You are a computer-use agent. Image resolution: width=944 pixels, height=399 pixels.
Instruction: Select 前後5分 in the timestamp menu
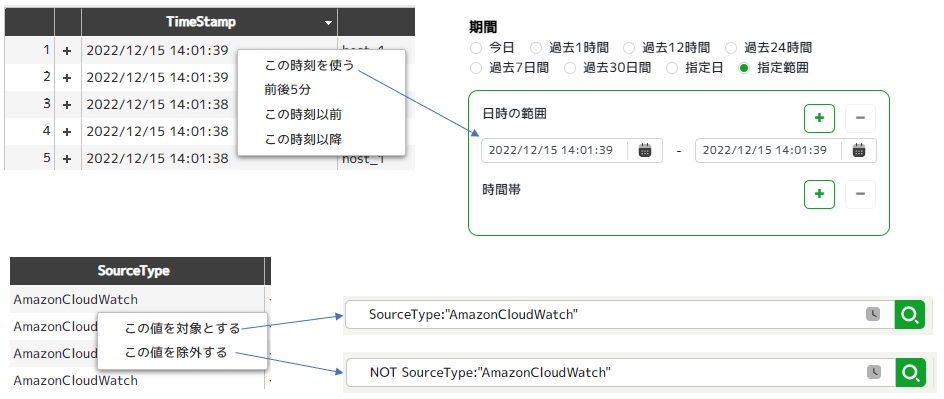coord(287,90)
